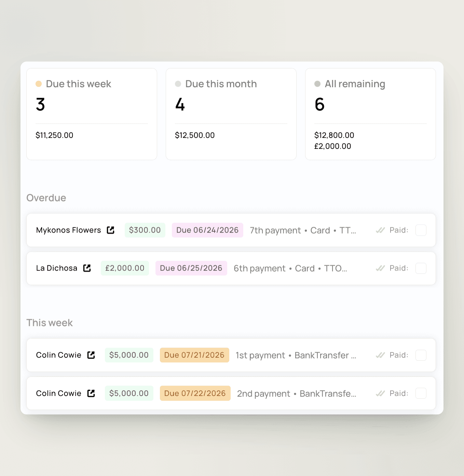Viewport: 464px width, 476px height.
Task: Check Paid box for Colin Cowie 2nd payment
Action: (421, 393)
